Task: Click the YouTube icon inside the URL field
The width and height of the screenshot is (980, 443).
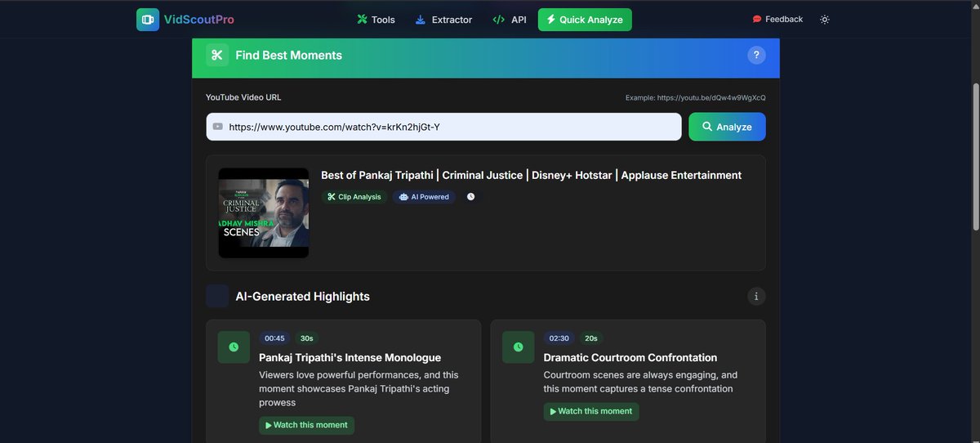Action: pyautogui.click(x=217, y=127)
